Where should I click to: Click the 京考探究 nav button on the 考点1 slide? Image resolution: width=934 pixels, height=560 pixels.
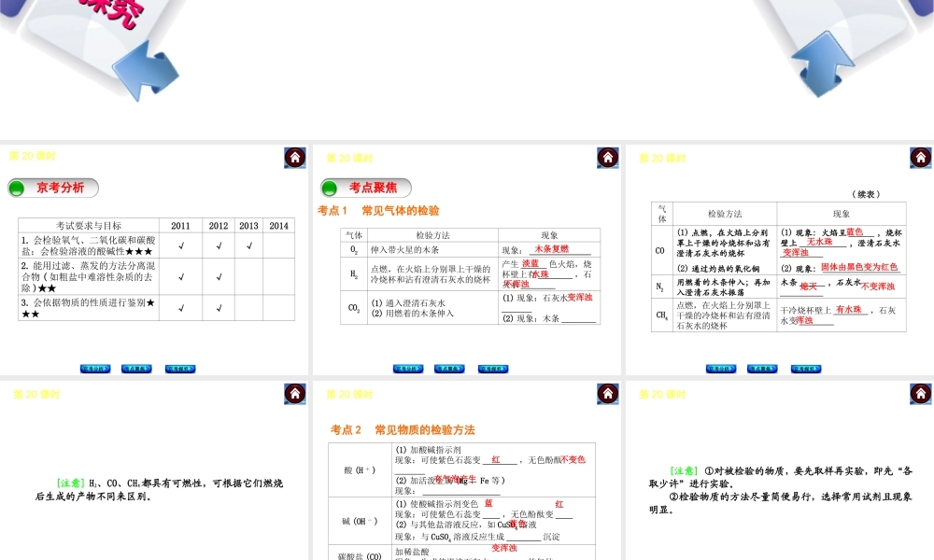(493, 369)
